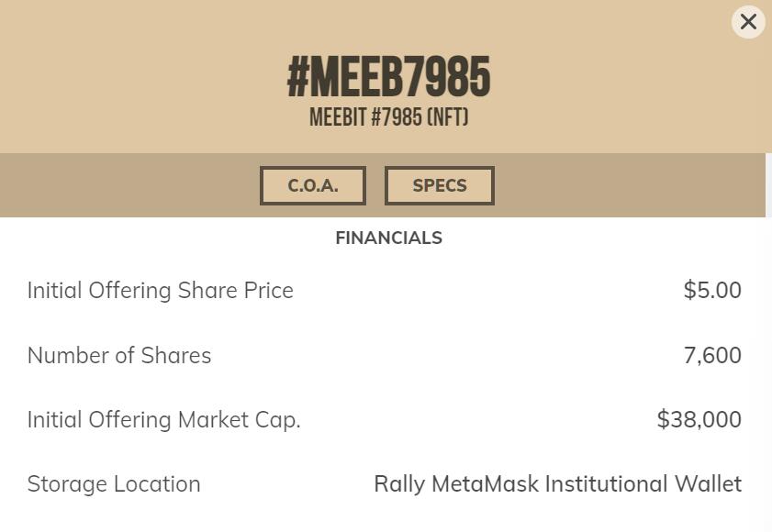This screenshot has height=532, width=772.
Task: Click the Meebit #7985 (NFT) subtitle
Action: (x=389, y=118)
